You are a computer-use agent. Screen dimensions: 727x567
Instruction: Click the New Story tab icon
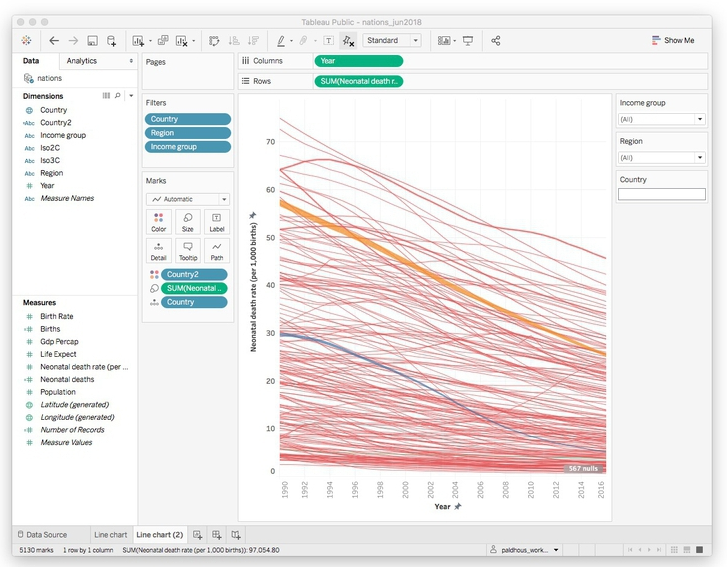236,535
